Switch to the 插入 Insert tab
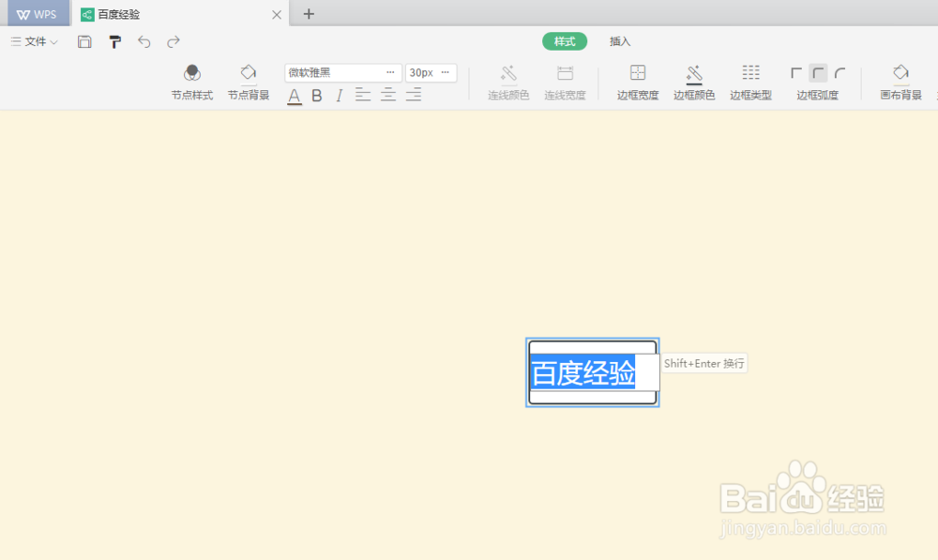Image resolution: width=938 pixels, height=560 pixels. pyautogui.click(x=619, y=41)
